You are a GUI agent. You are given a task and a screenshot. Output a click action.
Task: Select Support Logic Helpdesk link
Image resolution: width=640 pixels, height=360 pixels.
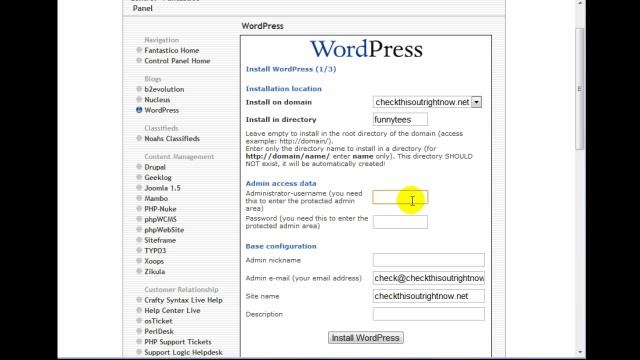(x=183, y=352)
